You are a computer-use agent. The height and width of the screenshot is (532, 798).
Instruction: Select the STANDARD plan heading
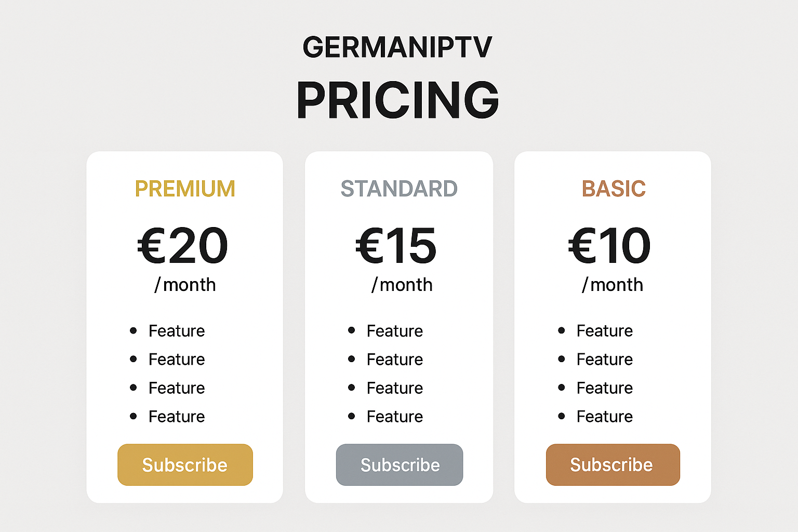[399, 189]
